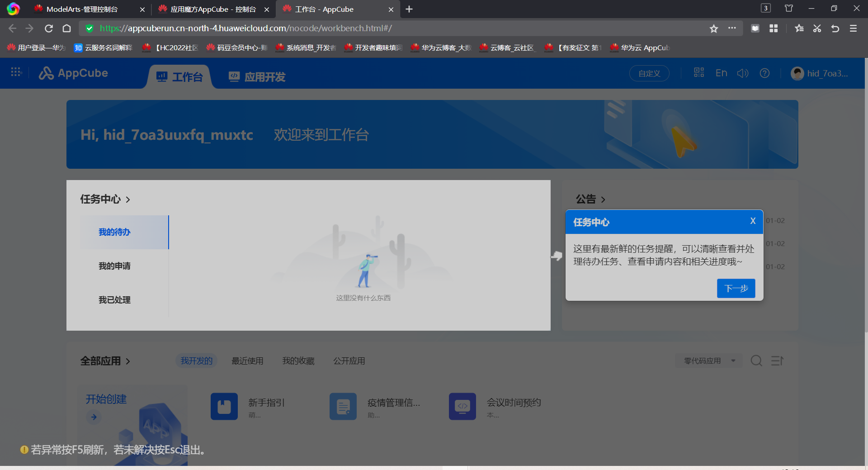Go back with the browser back arrow
This screenshot has width=868, height=470.
pyautogui.click(x=12, y=28)
